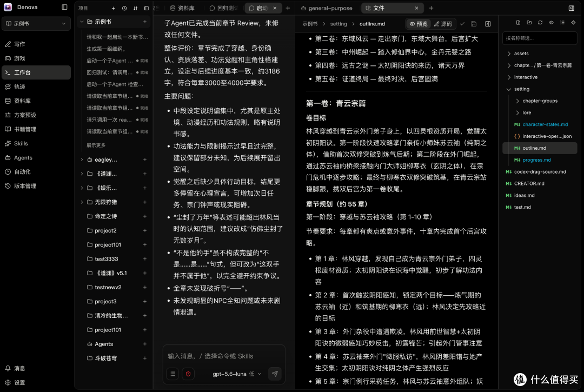Expand the assets folder in file tree
The width and height of the screenshot is (584, 392).
coord(509,54)
